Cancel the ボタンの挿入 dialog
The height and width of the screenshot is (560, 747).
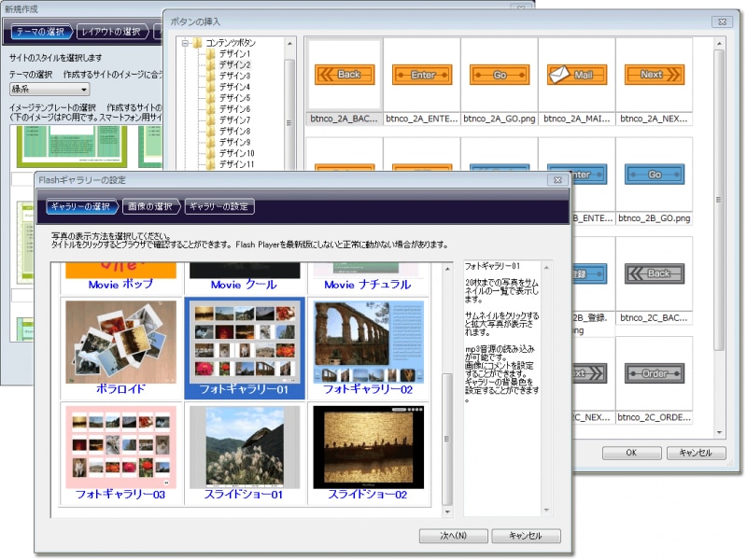[696, 453]
